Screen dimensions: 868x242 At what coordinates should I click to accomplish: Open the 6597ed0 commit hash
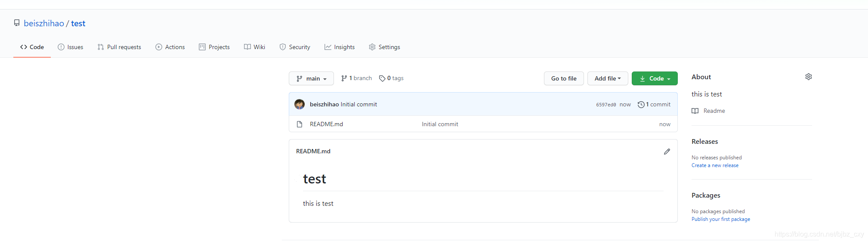605,105
